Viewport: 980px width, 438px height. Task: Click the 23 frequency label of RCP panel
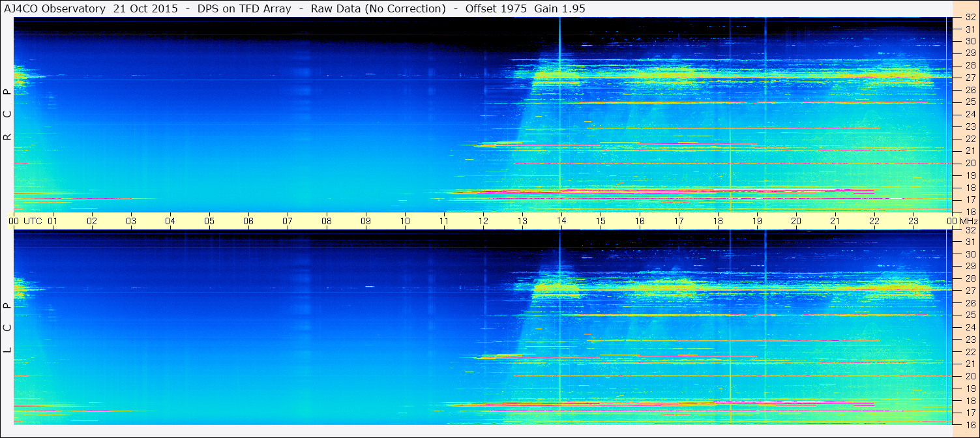tap(970, 126)
